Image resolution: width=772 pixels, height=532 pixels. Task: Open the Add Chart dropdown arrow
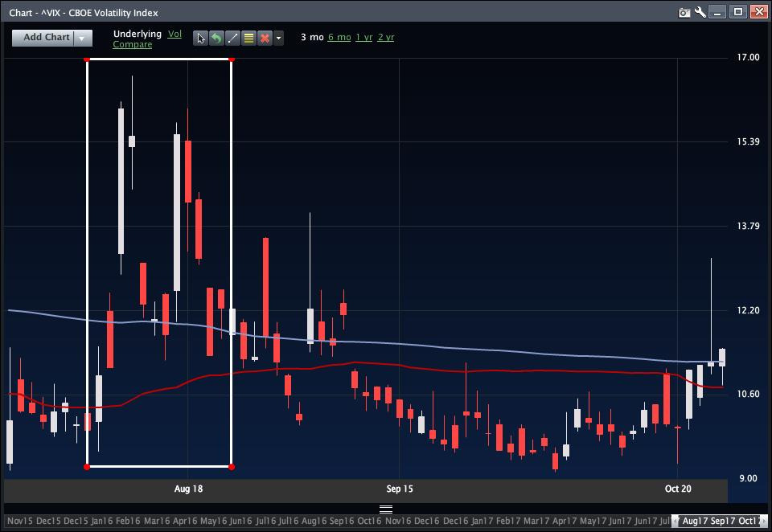(x=83, y=38)
